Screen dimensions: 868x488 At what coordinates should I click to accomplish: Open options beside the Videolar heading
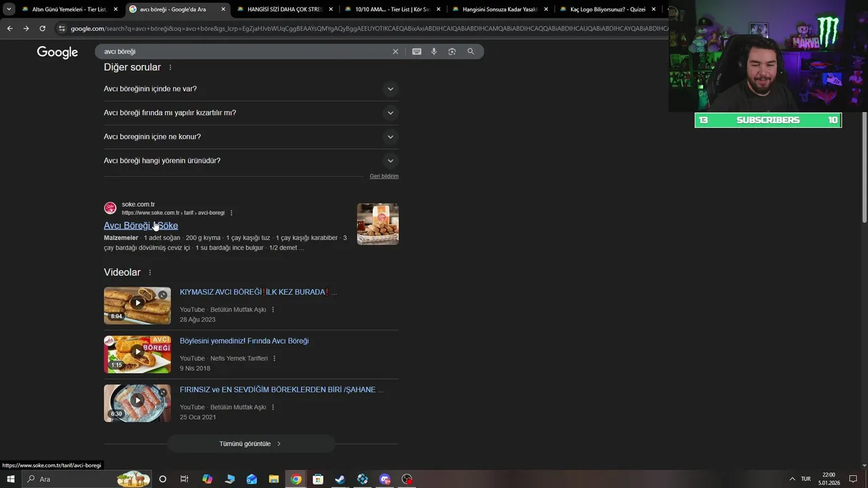coord(150,272)
